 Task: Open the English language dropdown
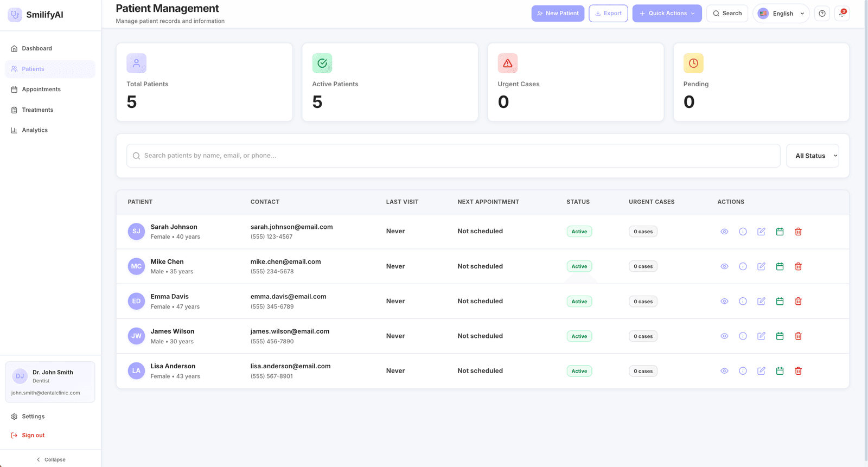click(781, 14)
